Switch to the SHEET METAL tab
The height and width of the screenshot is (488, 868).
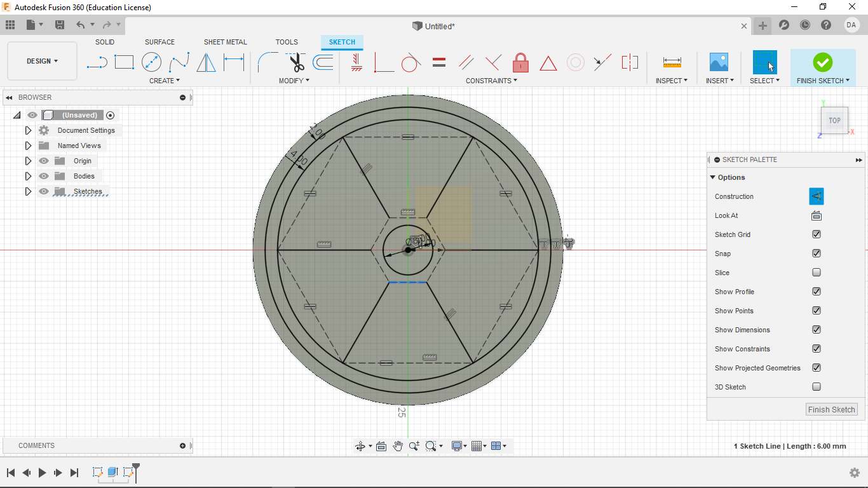click(x=226, y=42)
